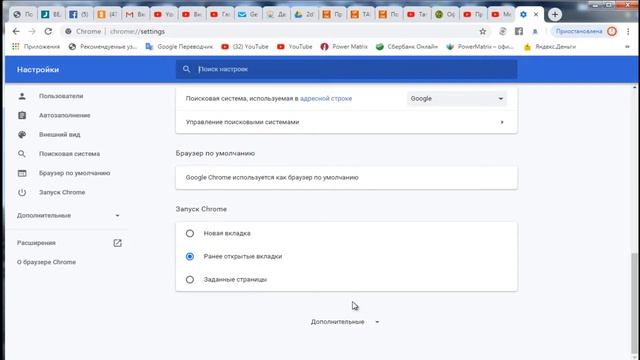Click the Внешний вид palette icon
The image size is (640, 360).
22,134
